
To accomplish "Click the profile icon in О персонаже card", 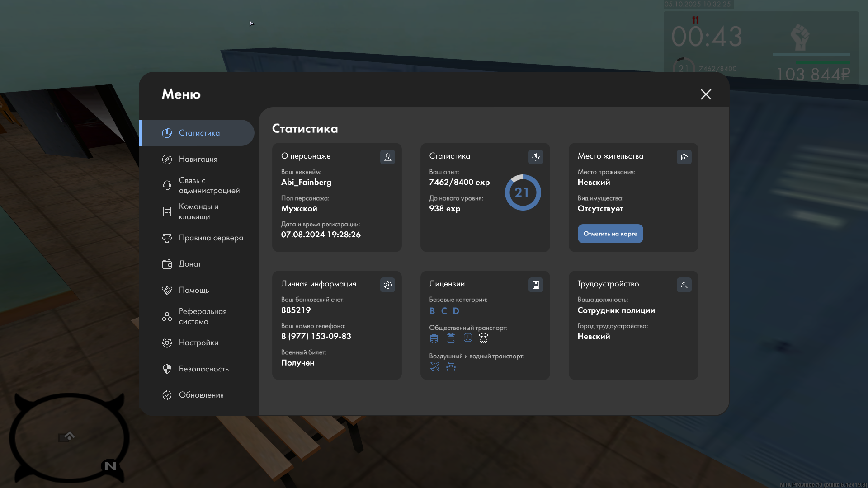I will [387, 157].
